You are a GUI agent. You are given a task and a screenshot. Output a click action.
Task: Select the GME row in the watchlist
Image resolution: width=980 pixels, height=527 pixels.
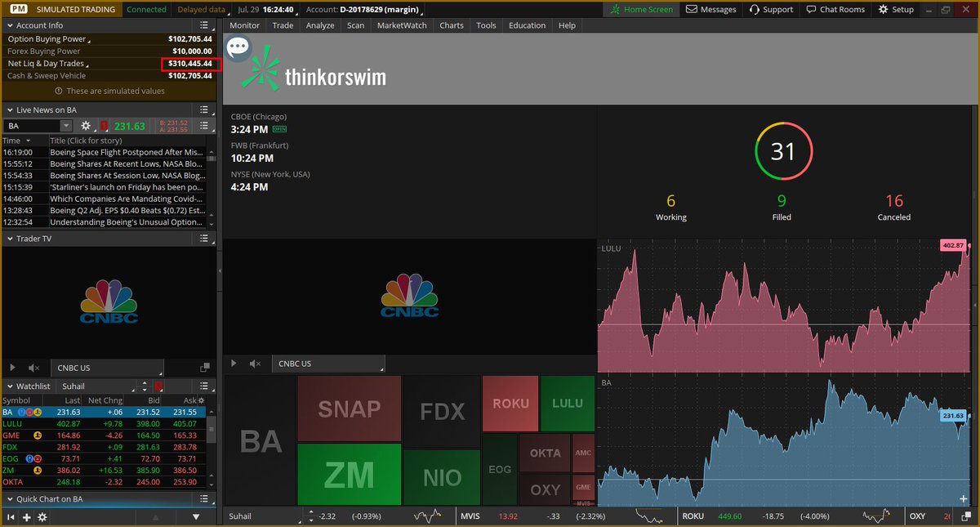point(102,435)
